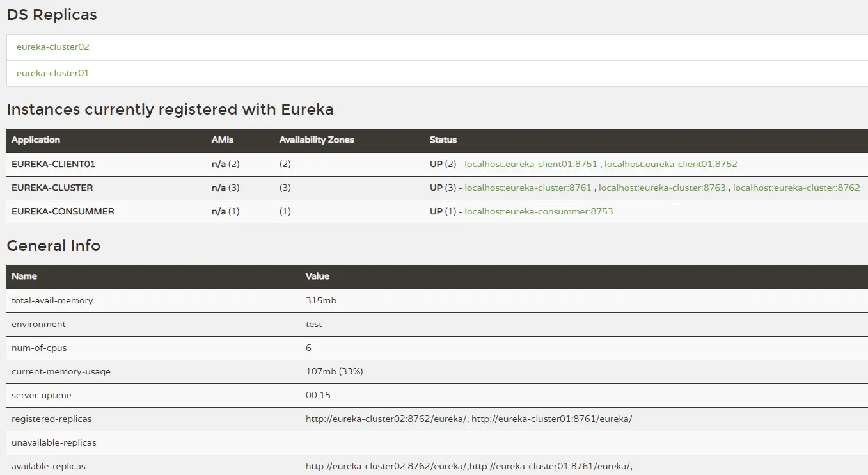The image size is (868, 475).
Task: Click the registered-replicas row label
Action: click(51, 419)
